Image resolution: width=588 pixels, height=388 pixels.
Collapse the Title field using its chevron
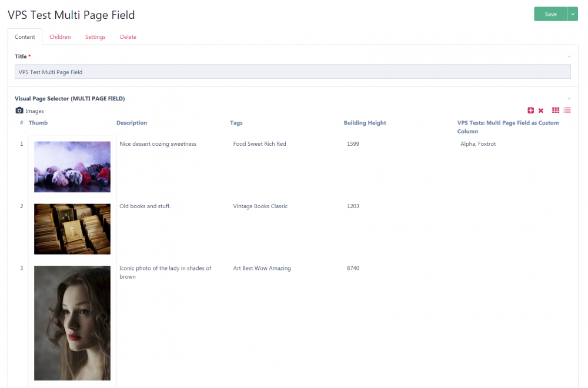569,56
